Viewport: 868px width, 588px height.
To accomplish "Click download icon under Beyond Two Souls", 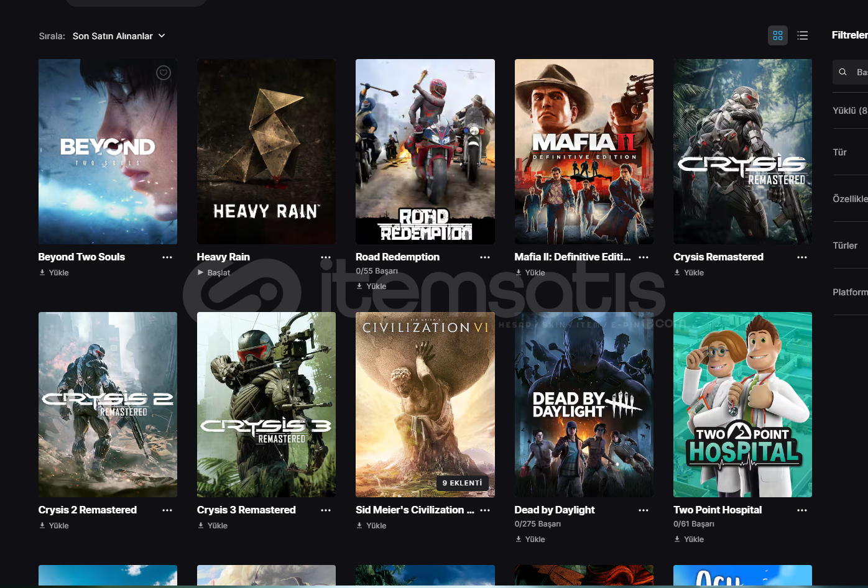I will [x=42, y=272].
